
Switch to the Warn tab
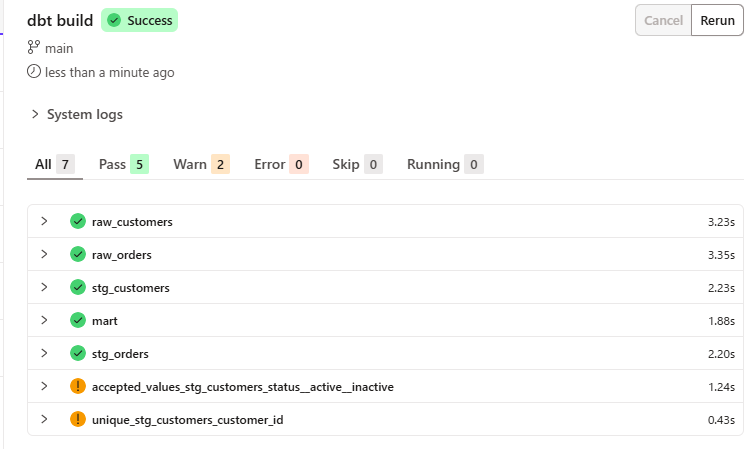tap(201, 165)
